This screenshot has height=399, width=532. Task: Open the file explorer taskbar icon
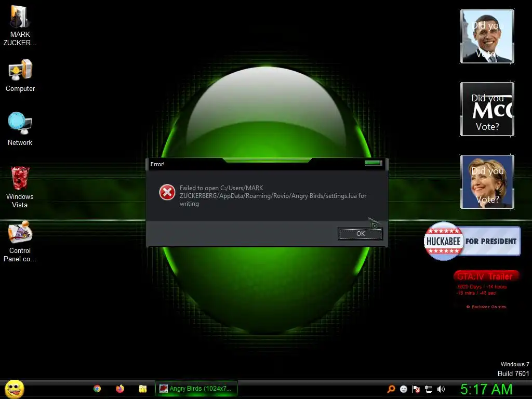coord(142,389)
